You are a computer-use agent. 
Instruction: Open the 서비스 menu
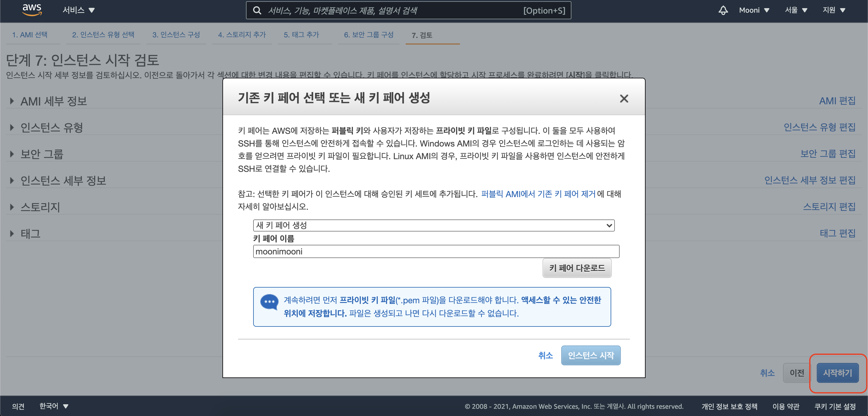pos(78,10)
